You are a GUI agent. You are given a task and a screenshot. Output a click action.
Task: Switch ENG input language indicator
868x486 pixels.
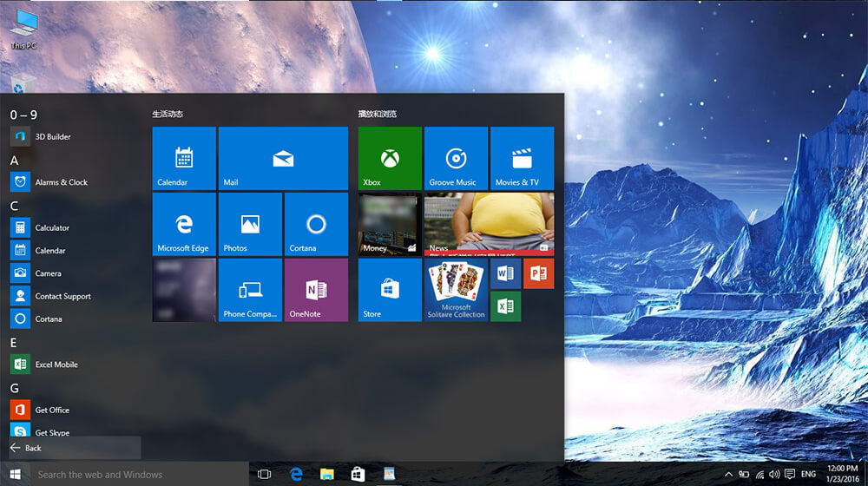point(808,475)
